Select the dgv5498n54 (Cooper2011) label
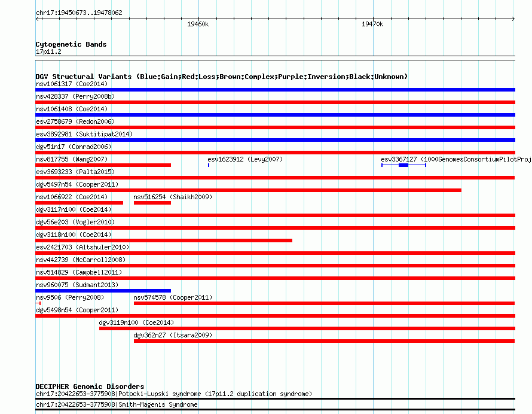The height and width of the screenshot is (414, 532). tap(77, 310)
